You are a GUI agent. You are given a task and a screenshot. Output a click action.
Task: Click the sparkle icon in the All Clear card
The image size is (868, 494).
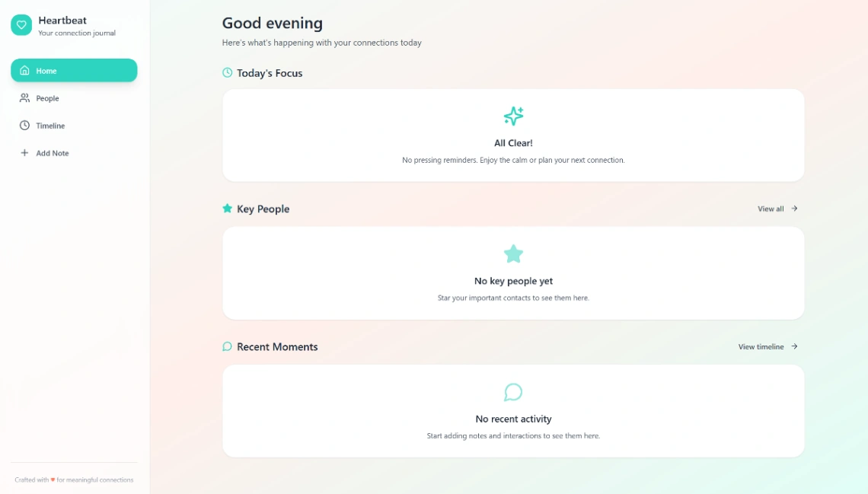click(513, 116)
